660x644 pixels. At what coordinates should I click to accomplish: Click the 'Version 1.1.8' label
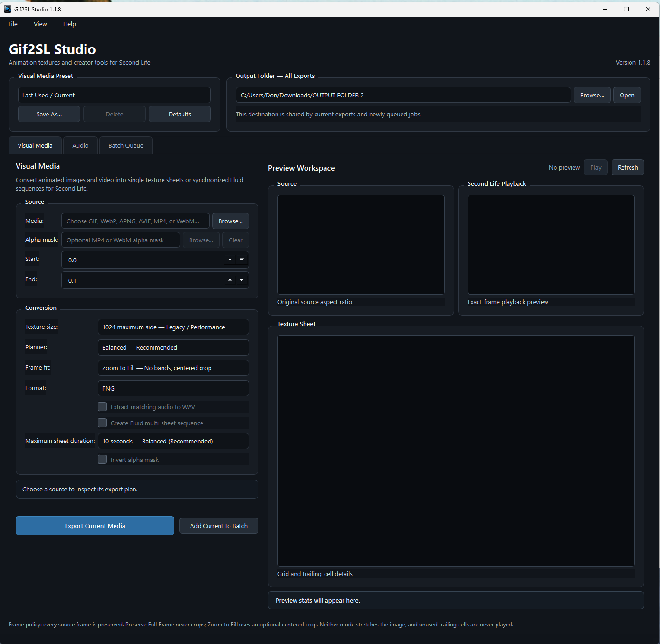633,62
